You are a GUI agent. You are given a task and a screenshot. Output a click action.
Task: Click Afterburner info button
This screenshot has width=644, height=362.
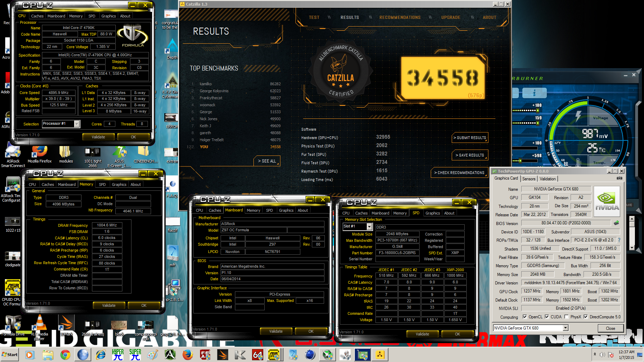pos(534,93)
